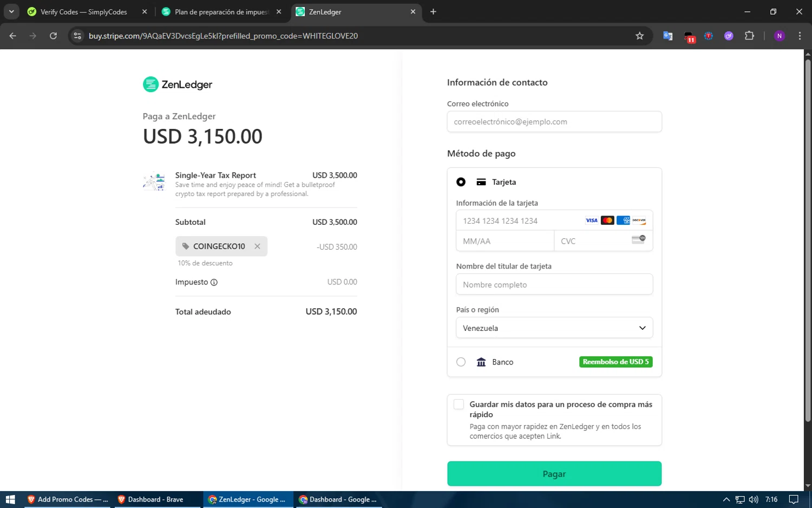Screen dimensions: 812x508
Task: Go forward to the next page
Action: [x=33, y=36]
